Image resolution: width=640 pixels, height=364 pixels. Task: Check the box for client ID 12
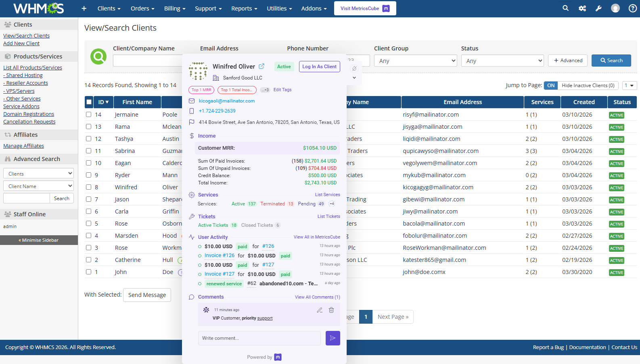click(88, 139)
